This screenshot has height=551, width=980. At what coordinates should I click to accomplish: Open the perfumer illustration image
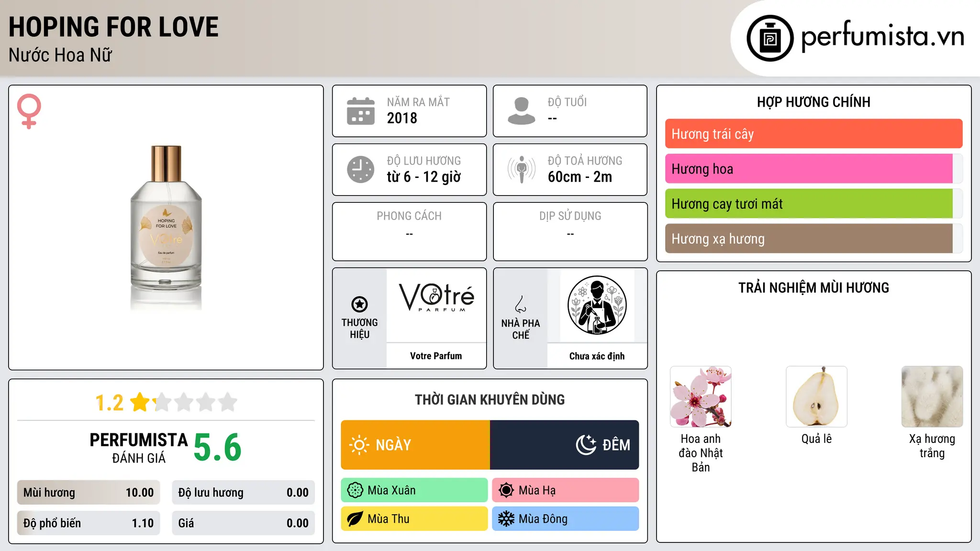coord(597,305)
